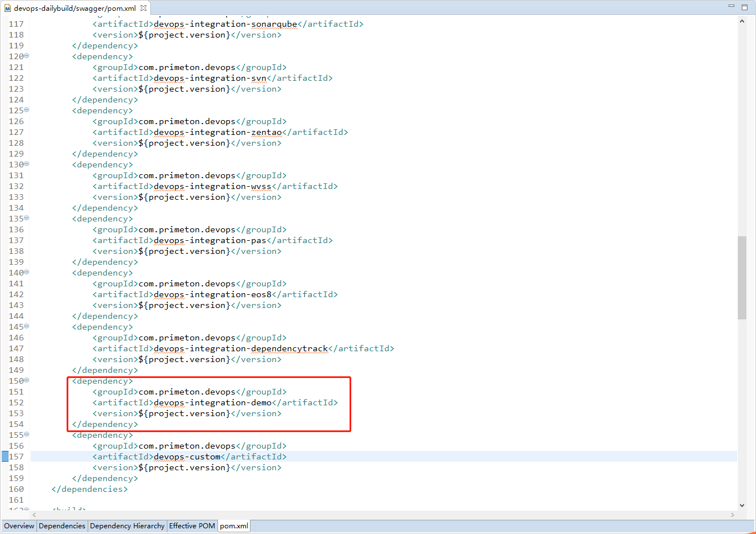Image resolution: width=756 pixels, height=534 pixels.
Task: Maximize the editor pane
Action: tap(745, 7)
